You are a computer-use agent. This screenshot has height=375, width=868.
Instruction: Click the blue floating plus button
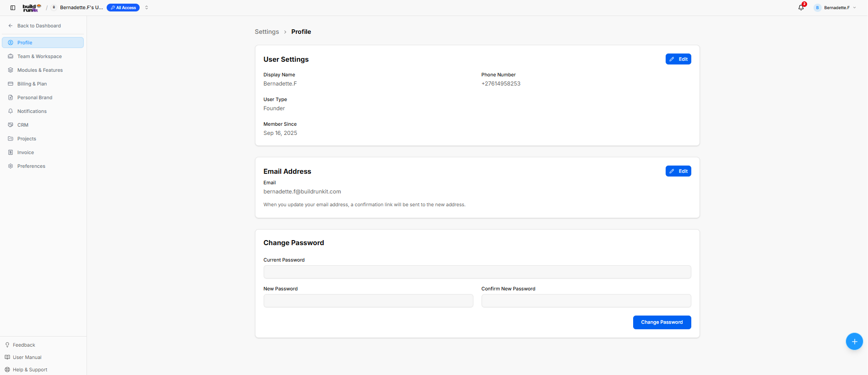point(854,342)
